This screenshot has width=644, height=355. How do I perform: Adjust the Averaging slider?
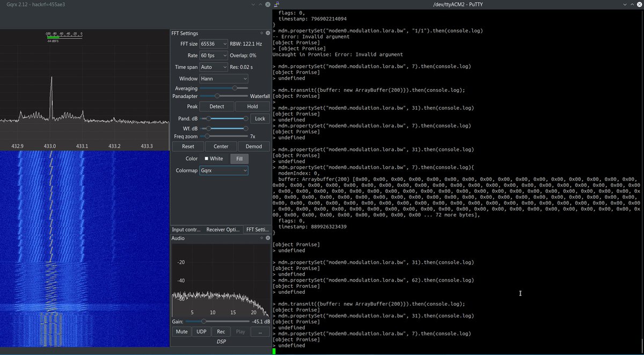[x=224, y=88]
